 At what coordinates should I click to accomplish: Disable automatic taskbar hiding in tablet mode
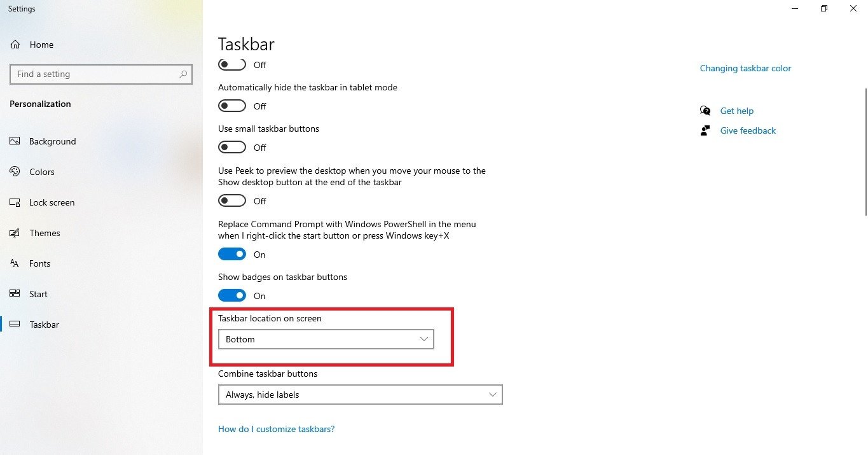point(231,105)
